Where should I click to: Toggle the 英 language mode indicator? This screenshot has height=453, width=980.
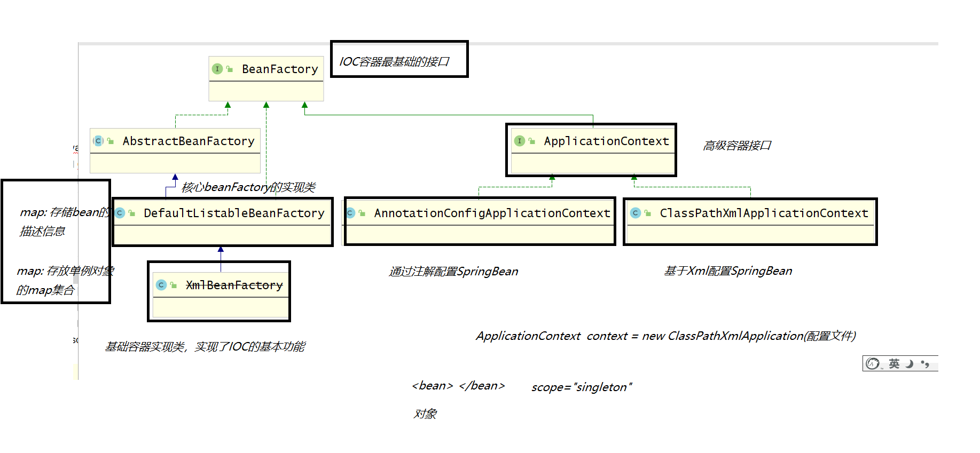click(x=894, y=363)
